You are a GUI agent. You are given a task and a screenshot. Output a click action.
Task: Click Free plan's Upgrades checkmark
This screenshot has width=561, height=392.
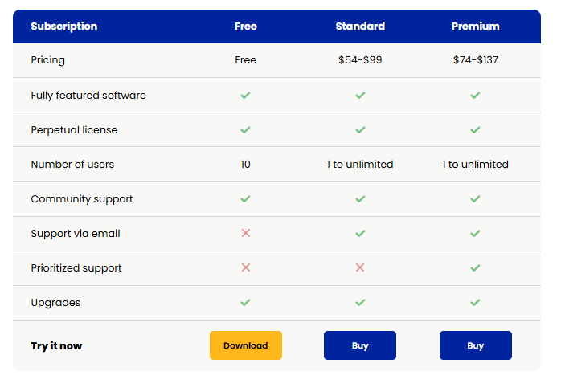(x=245, y=302)
